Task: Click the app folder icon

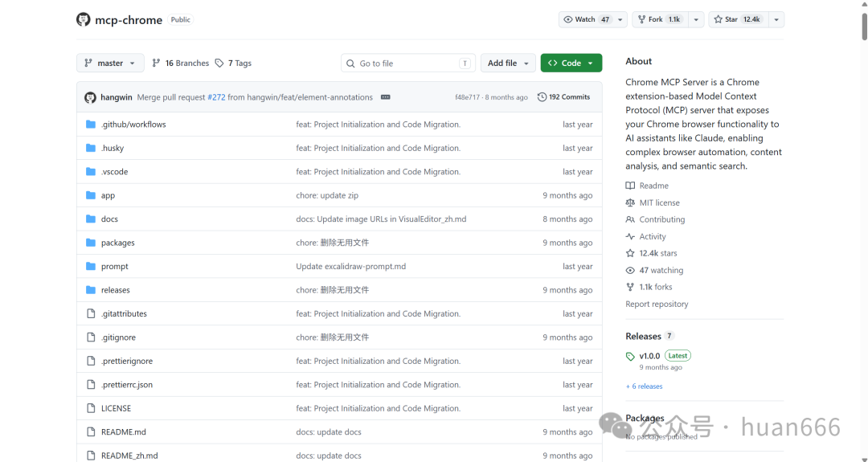Action: tap(91, 195)
